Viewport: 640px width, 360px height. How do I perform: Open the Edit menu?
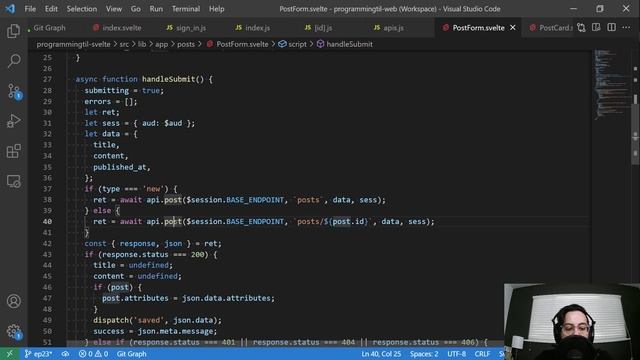[x=51, y=9]
